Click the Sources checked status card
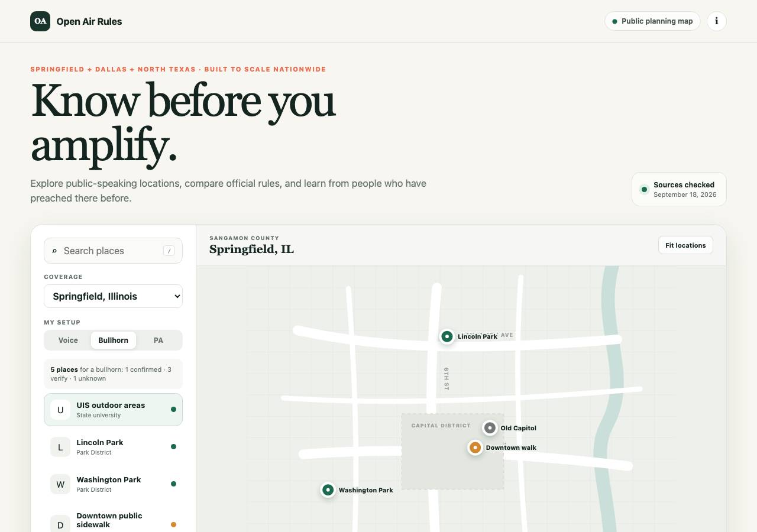This screenshot has height=532, width=757. coord(679,189)
